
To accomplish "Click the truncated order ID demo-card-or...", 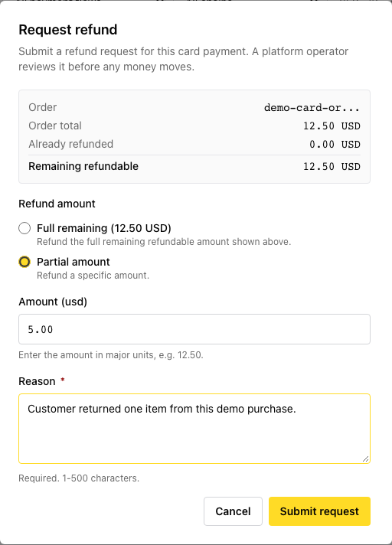I will click(x=312, y=108).
